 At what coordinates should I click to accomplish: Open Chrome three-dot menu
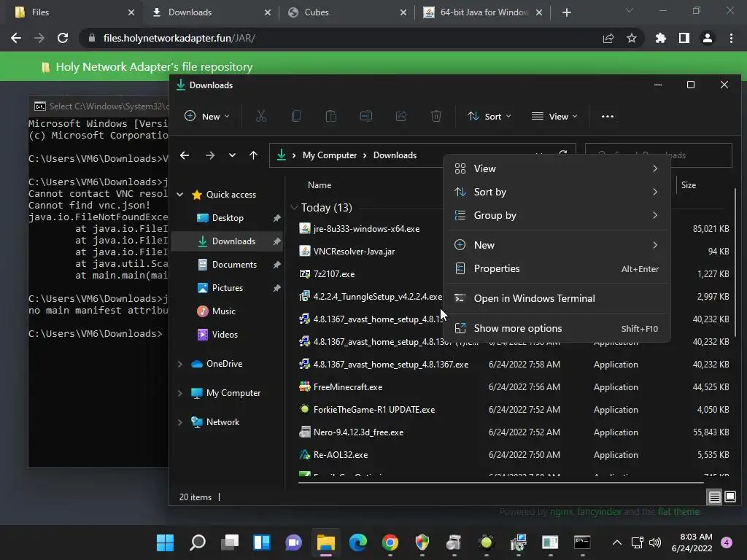(x=731, y=38)
